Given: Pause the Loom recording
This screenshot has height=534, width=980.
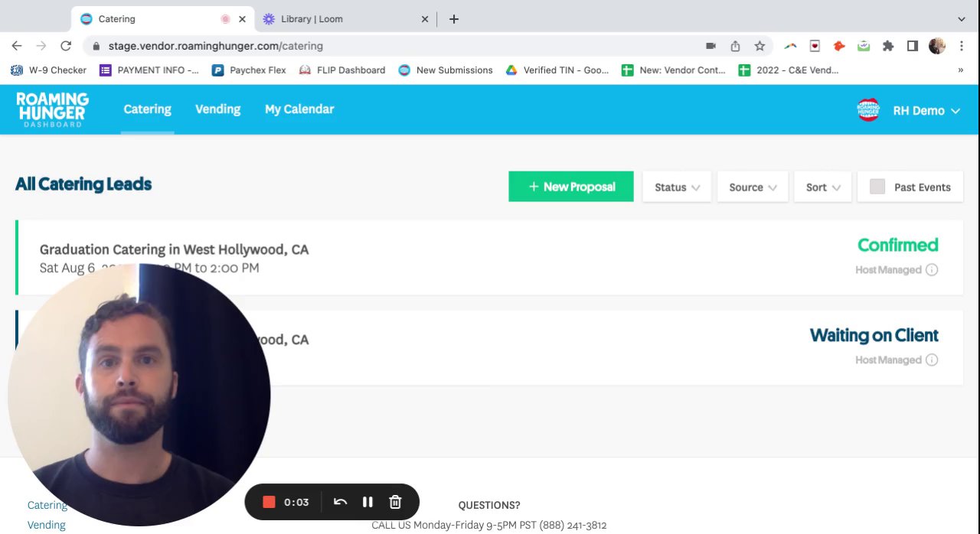Looking at the screenshot, I should 367,502.
